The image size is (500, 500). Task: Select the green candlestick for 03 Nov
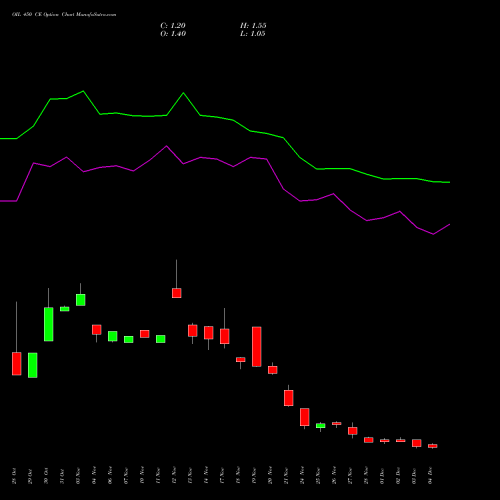click(81, 300)
